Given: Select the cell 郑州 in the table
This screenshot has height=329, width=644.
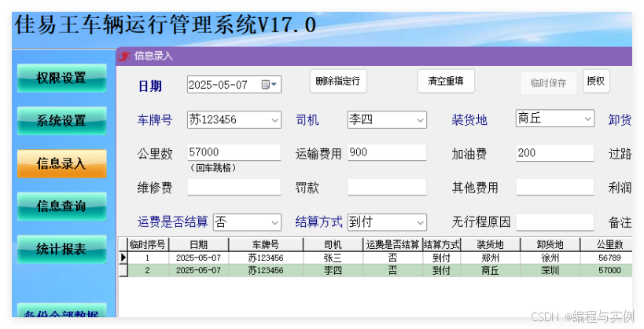Looking at the screenshot, I should [x=491, y=258].
